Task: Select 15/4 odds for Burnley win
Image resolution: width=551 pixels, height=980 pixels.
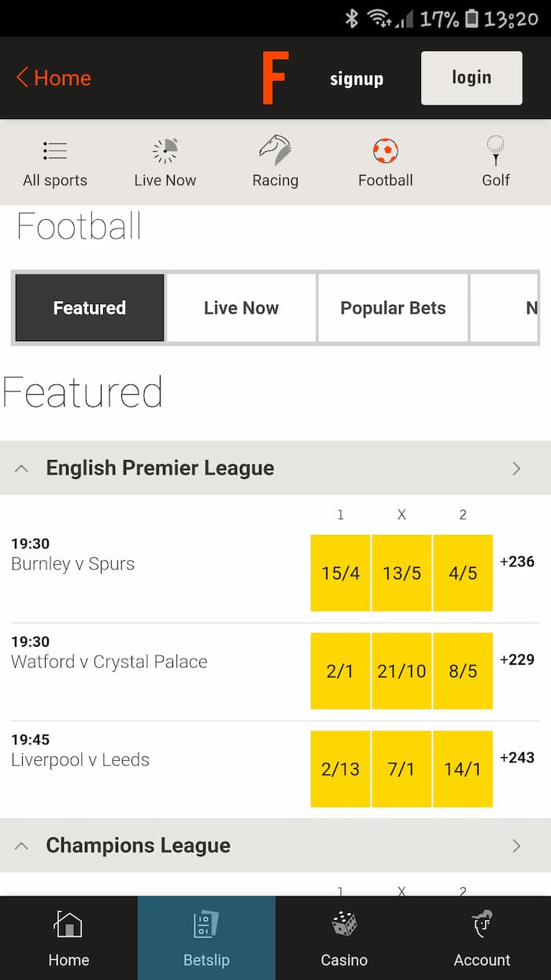Action: [x=340, y=573]
